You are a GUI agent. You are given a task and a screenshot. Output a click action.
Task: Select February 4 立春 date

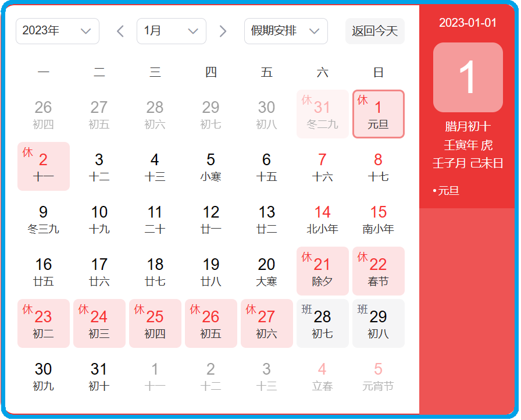pos(322,376)
